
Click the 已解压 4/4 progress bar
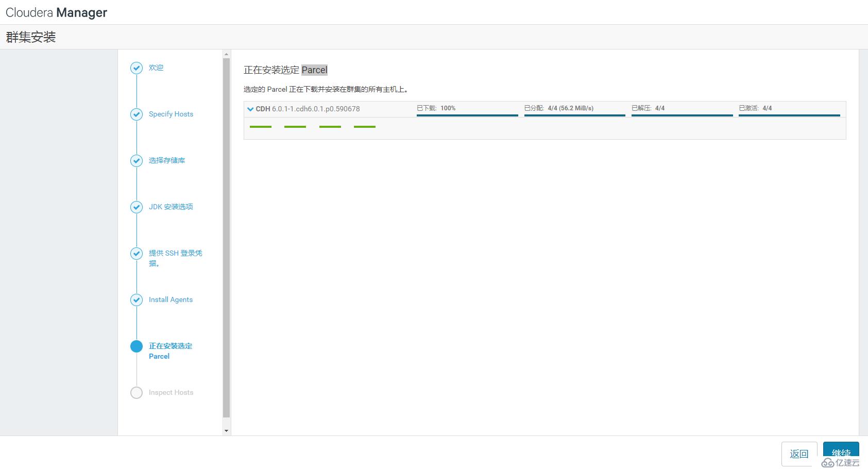click(682, 115)
